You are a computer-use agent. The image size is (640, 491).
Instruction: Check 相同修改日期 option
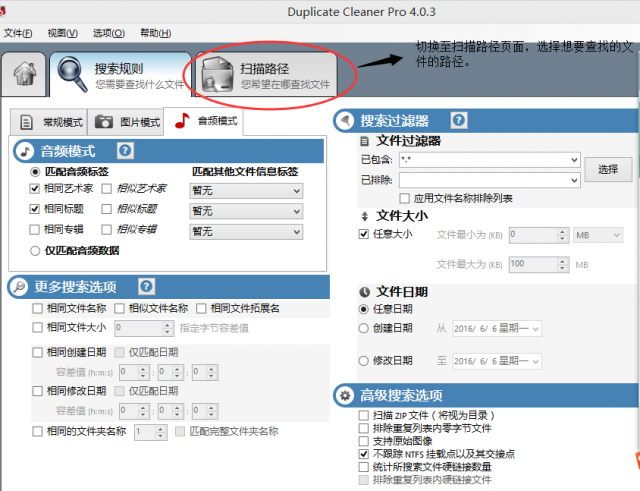pyautogui.click(x=37, y=391)
